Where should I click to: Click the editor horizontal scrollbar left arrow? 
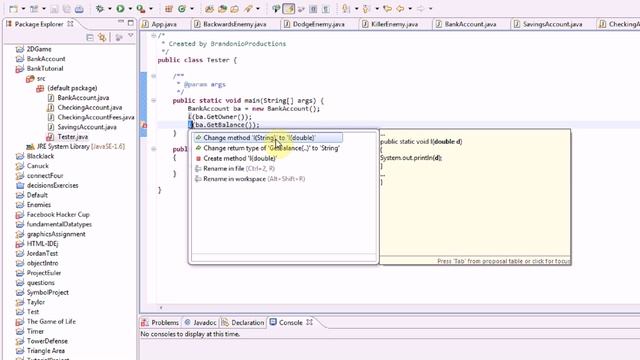pos(161,308)
